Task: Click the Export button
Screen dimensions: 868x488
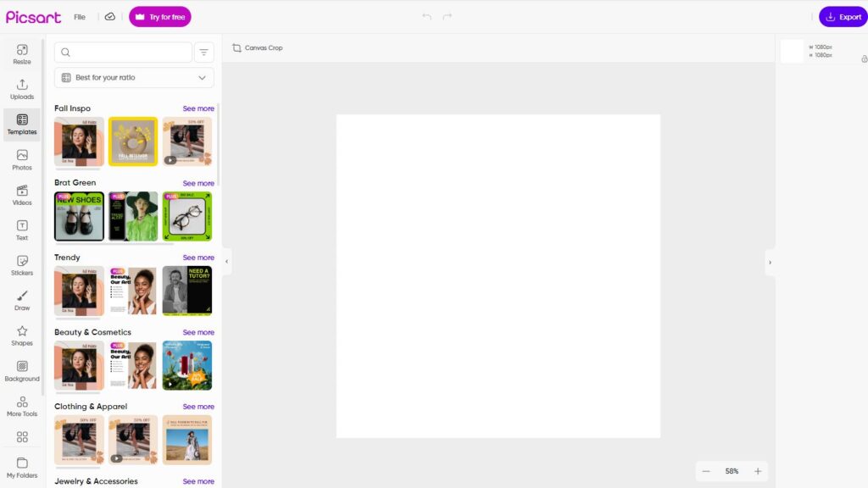Action: [x=843, y=17]
